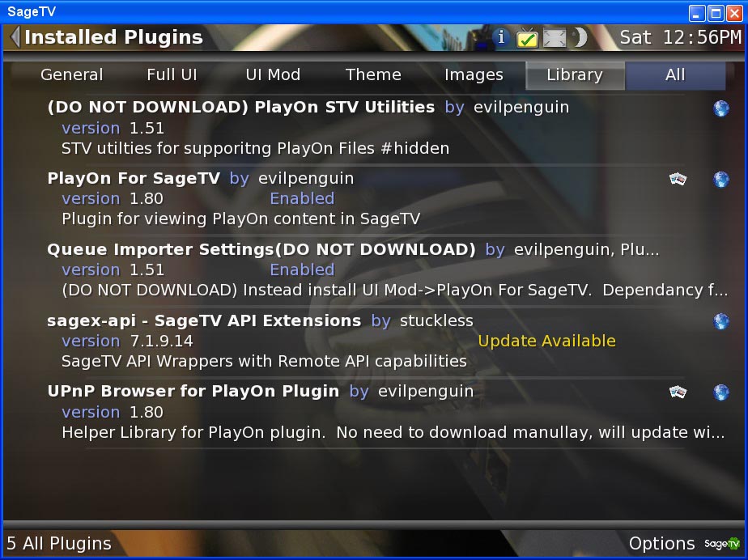This screenshot has height=560, width=748.
Task: Go back using the left arrow
Action: click(15, 36)
